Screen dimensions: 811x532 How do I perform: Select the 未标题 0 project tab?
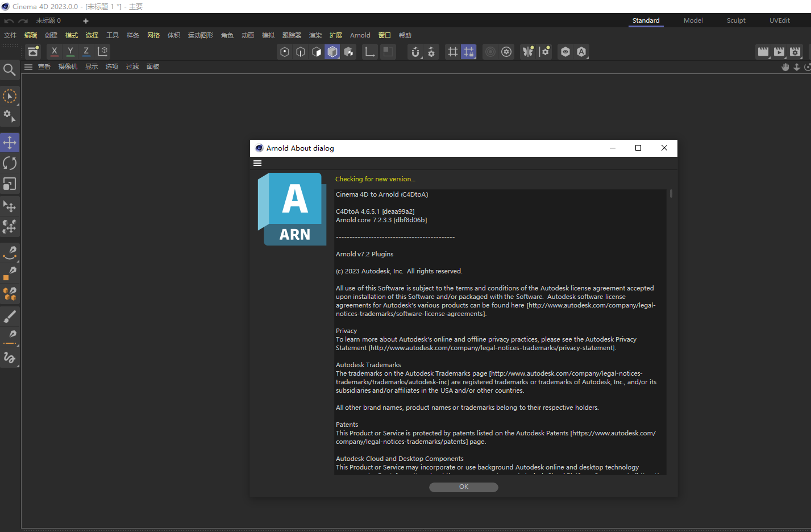[x=49, y=20]
